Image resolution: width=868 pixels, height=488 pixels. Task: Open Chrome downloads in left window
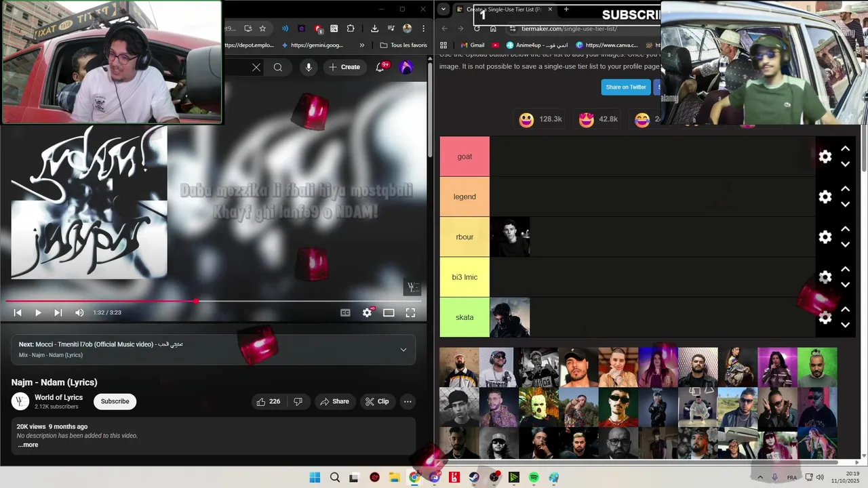(374, 28)
